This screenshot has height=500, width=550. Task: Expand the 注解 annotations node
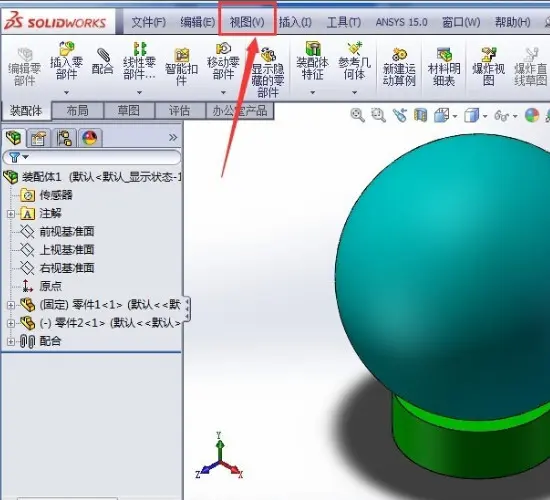pos(11,214)
